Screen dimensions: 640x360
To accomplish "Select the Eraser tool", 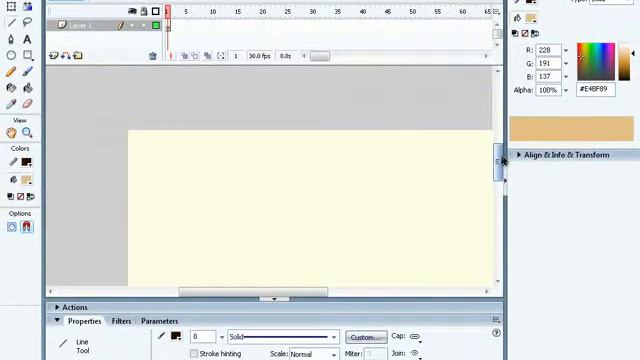I will click(x=27, y=104).
